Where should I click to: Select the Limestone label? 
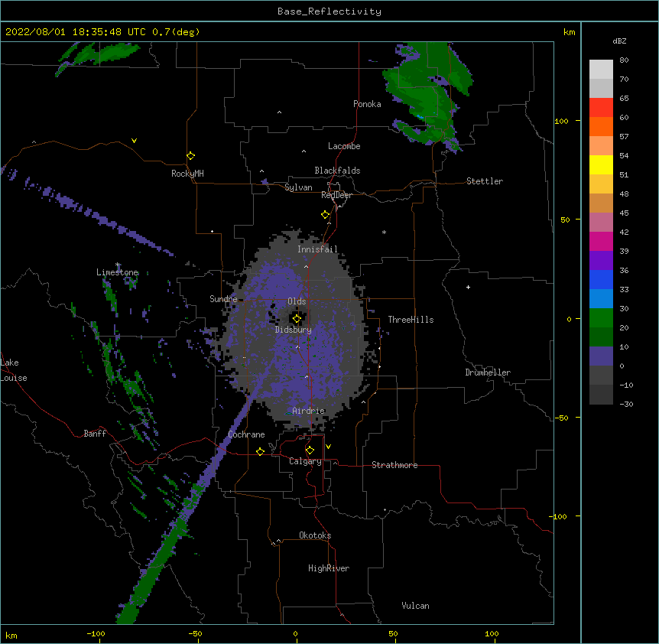coord(117,272)
